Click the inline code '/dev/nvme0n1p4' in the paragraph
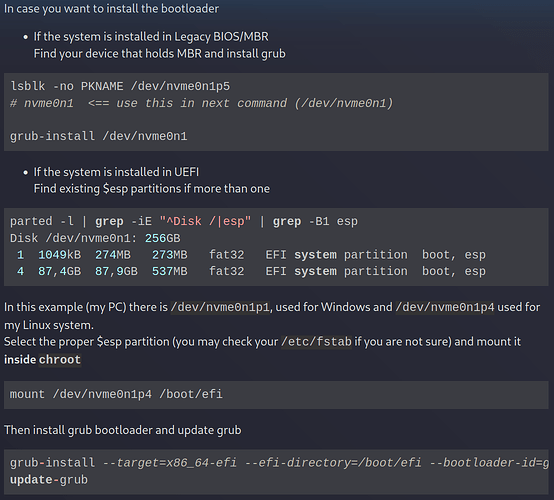Viewport: 554px width, 500px height. point(445,307)
